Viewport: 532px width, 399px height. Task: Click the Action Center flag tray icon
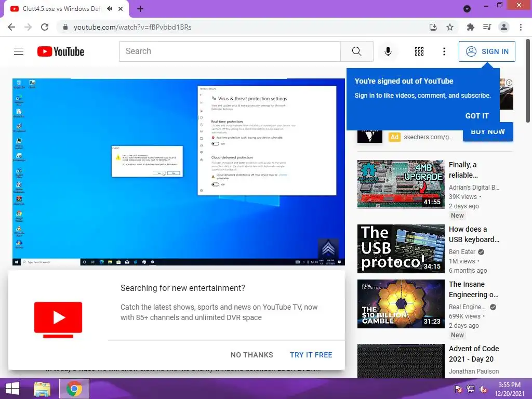[x=458, y=389]
